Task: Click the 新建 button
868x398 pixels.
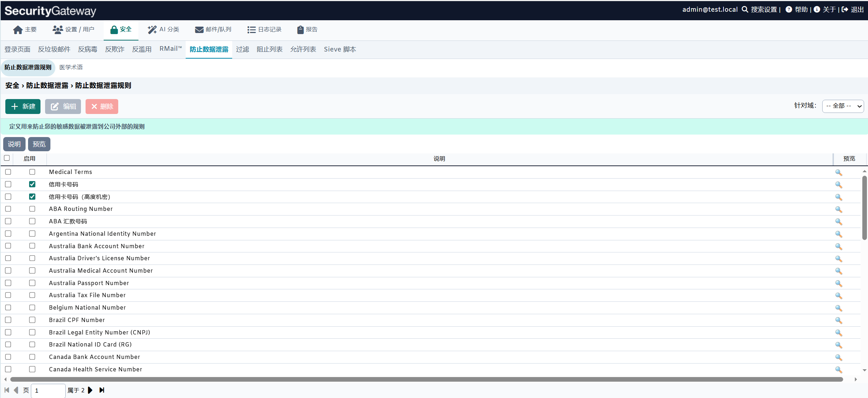Action: [x=23, y=107]
